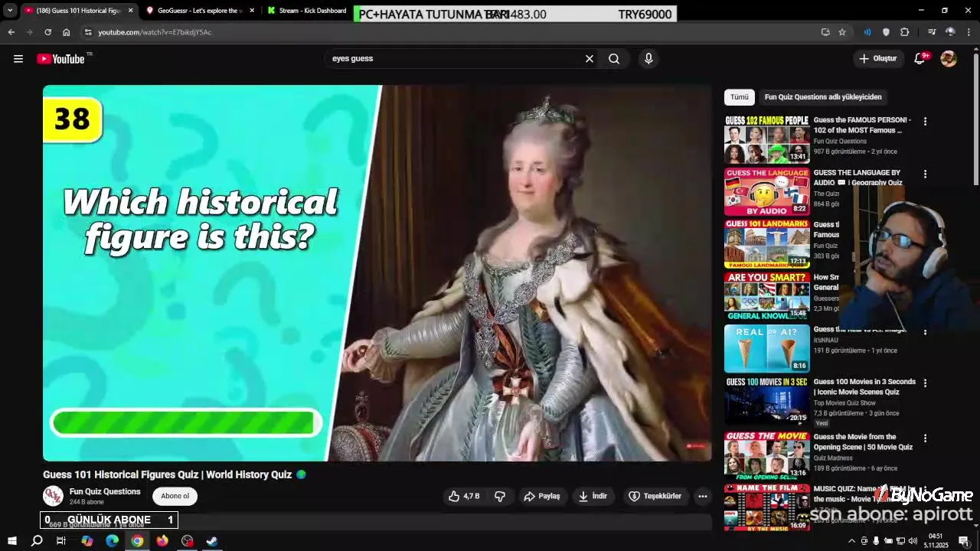Image resolution: width=980 pixels, height=551 pixels.
Task: Open the 'Guess 101 Landmarks' video thumbnail
Action: pyautogui.click(x=767, y=243)
